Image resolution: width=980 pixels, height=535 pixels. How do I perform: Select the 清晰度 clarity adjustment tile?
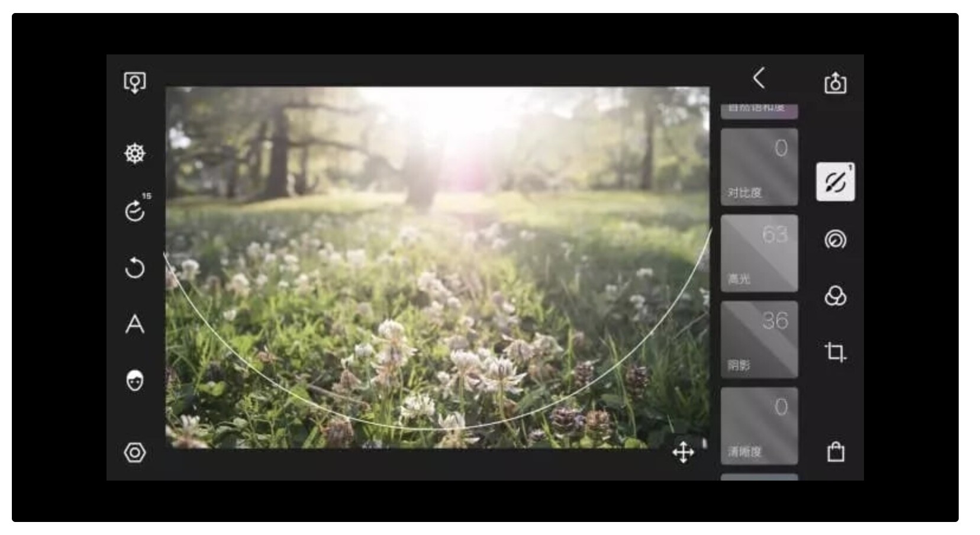tap(759, 426)
